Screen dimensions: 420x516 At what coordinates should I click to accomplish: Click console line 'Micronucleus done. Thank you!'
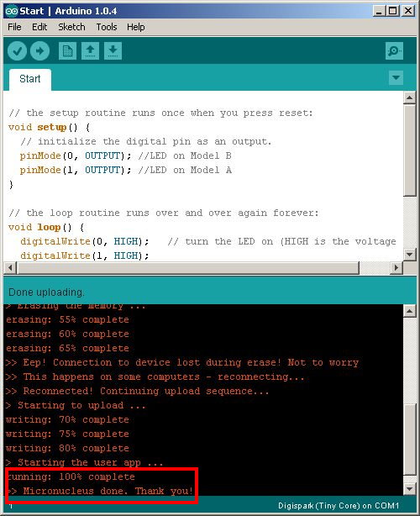[100, 491]
